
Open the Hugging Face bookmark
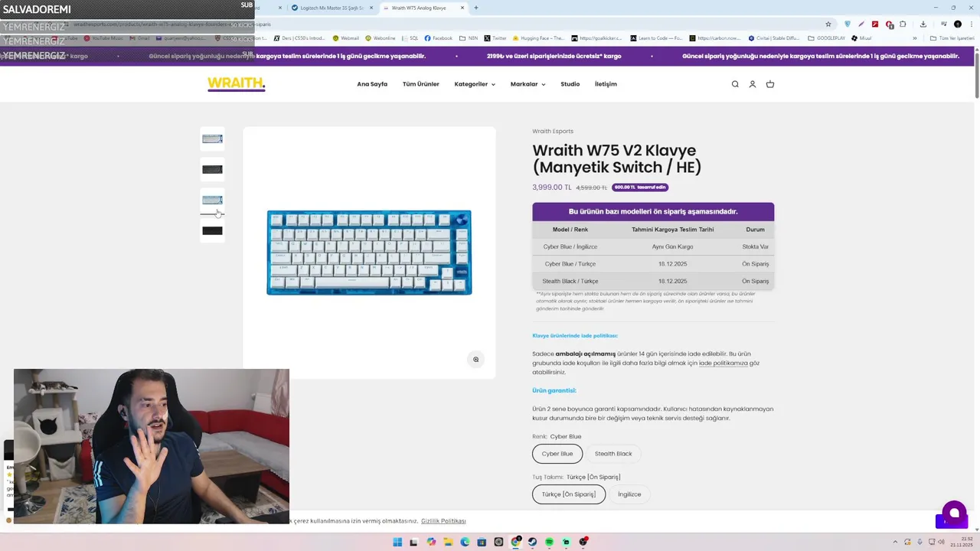click(x=539, y=38)
